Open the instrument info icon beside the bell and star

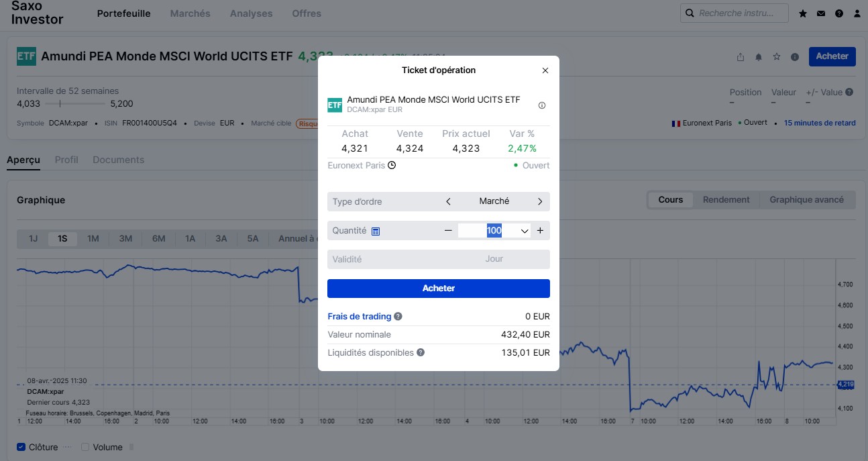tap(795, 57)
